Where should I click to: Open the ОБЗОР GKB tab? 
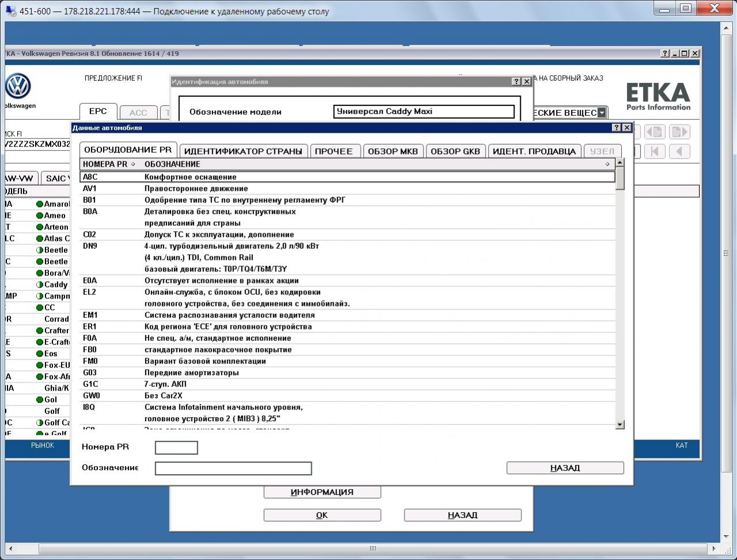[455, 151]
